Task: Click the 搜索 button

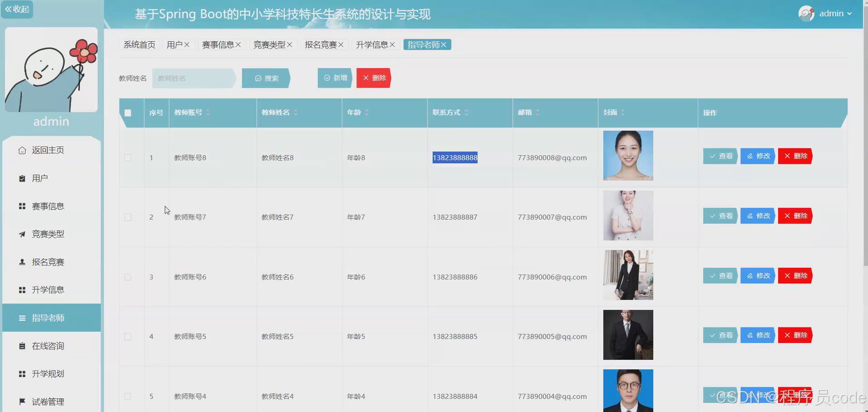Action: [266, 78]
